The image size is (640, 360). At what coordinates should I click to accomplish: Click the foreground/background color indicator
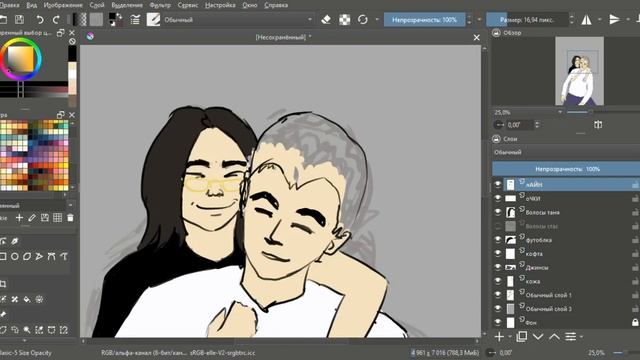tap(116, 20)
